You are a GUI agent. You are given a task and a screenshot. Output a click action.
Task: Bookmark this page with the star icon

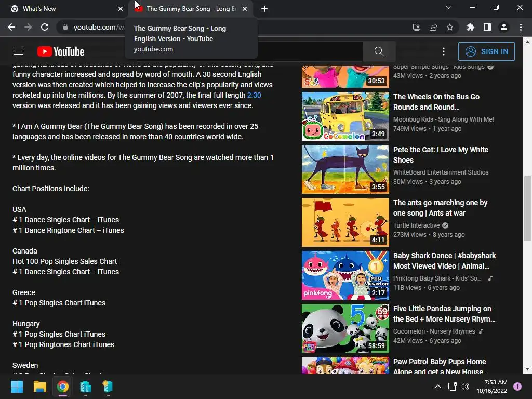pos(450,27)
